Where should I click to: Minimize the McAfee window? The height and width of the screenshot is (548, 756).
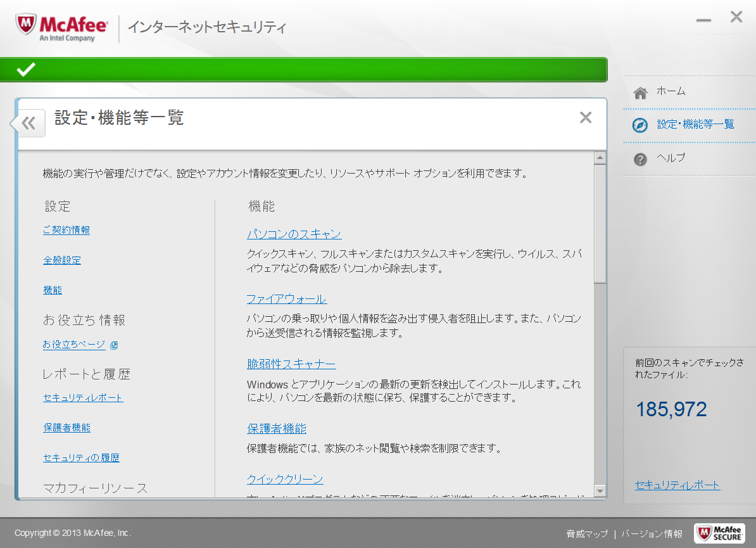pyautogui.click(x=703, y=20)
